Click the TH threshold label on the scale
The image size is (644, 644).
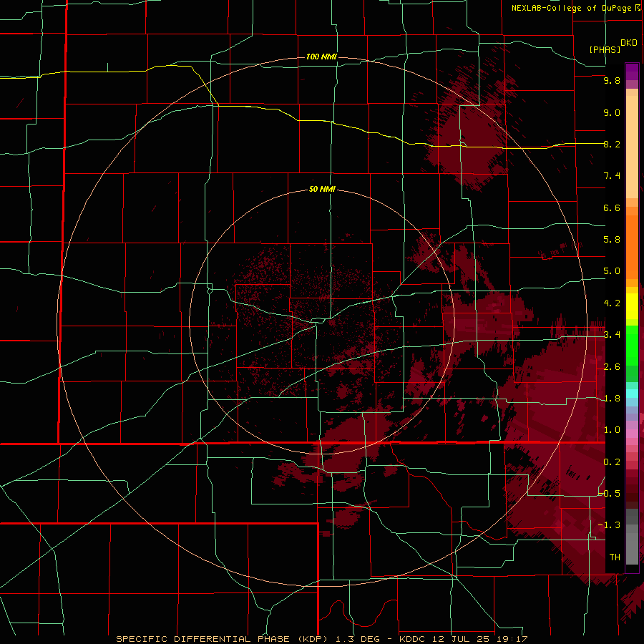615,557
